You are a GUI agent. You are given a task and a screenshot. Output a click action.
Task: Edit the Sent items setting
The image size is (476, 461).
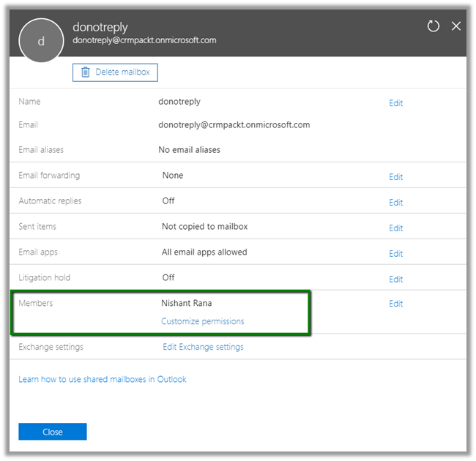pos(395,228)
